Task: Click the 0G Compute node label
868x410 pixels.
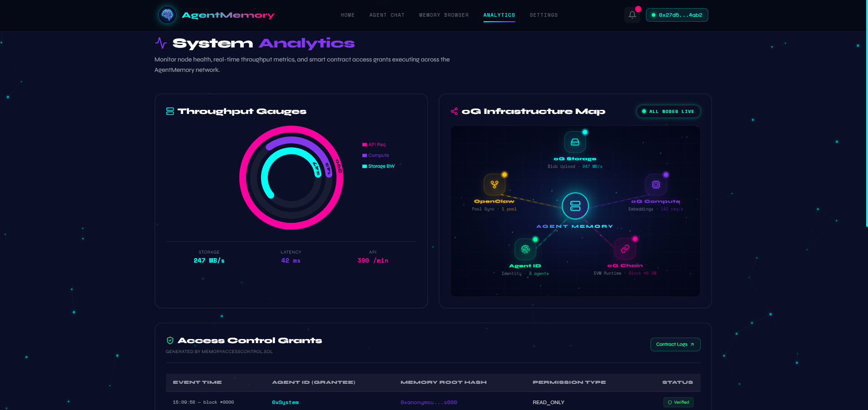Action: (x=656, y=202)
